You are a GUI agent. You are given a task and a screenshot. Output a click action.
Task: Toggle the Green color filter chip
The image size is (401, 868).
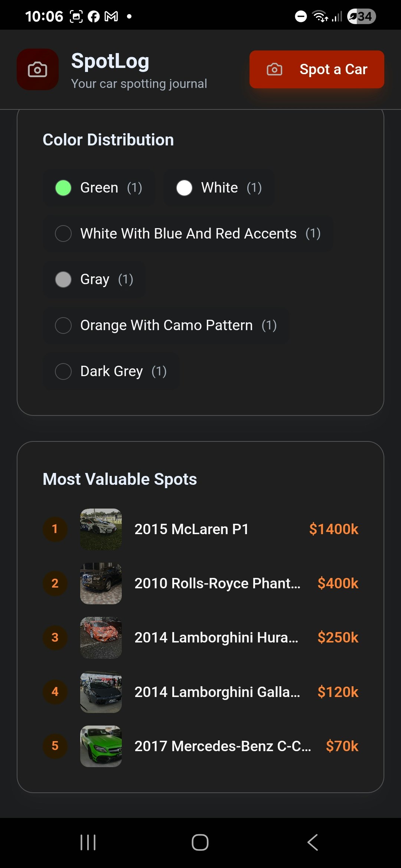pos(99,187)
